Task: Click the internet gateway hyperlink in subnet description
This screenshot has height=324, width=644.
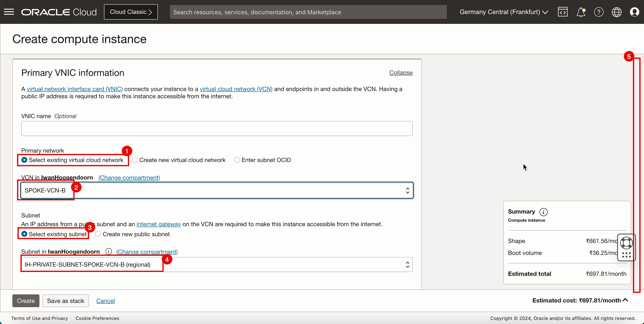Action: [x=159, y=224]
